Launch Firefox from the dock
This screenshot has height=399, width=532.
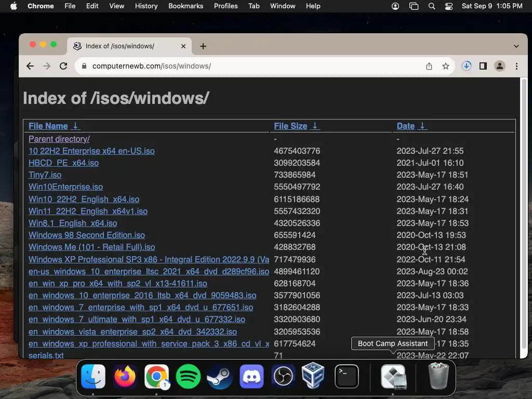[x=125, y=376]
